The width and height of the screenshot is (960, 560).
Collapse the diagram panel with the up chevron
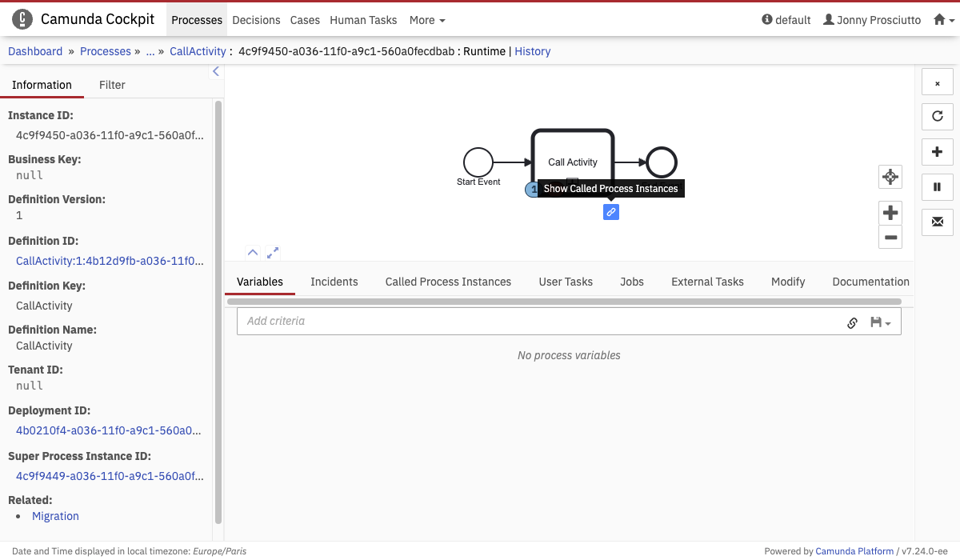pyautogui.click(x=253, y=252)
